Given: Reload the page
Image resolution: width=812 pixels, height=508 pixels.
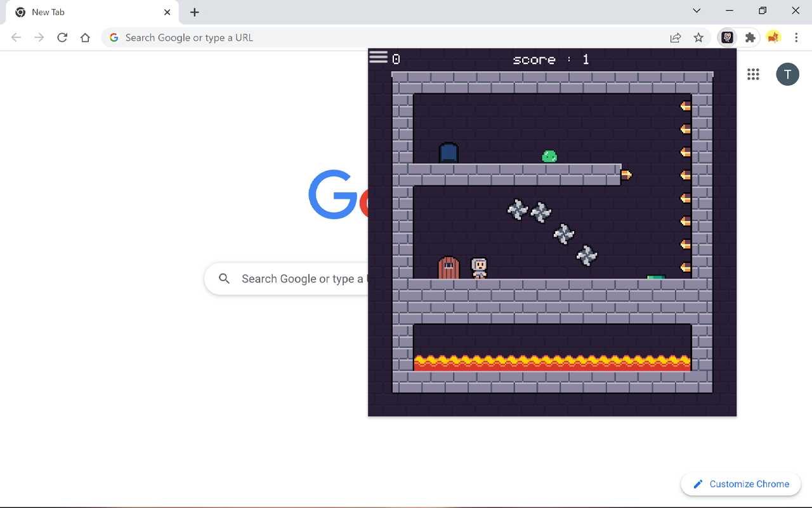Looking at the screenshot, I should [x=62, y=37].
